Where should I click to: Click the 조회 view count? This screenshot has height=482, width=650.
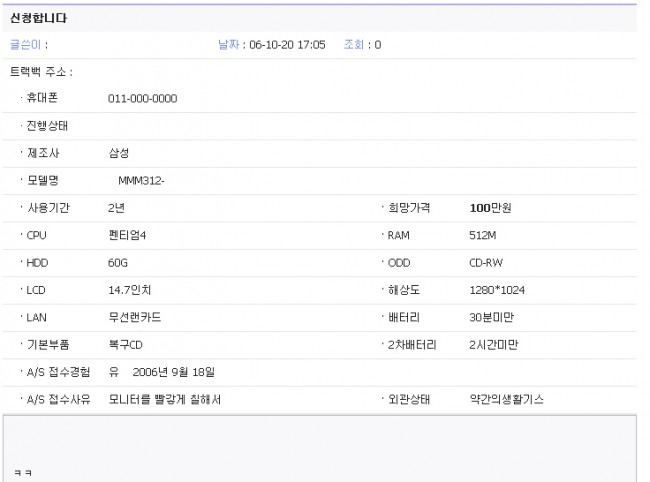pos(361,45)
